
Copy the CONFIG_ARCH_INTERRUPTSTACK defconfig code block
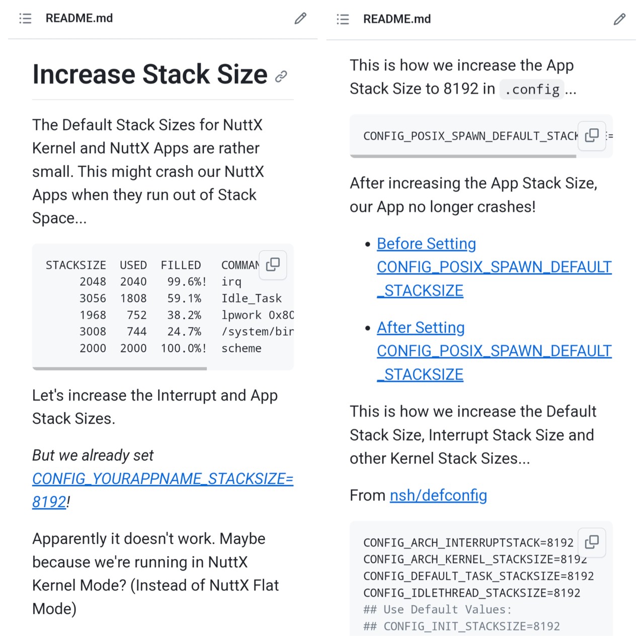(592, 542)
